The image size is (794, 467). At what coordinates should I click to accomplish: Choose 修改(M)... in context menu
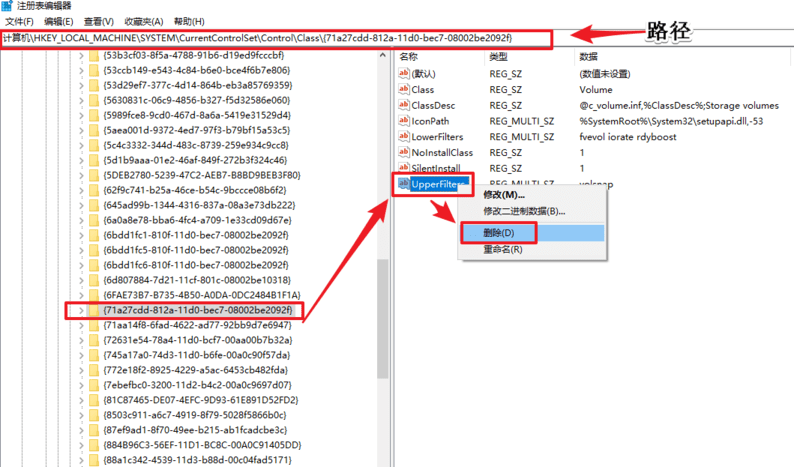504,195
